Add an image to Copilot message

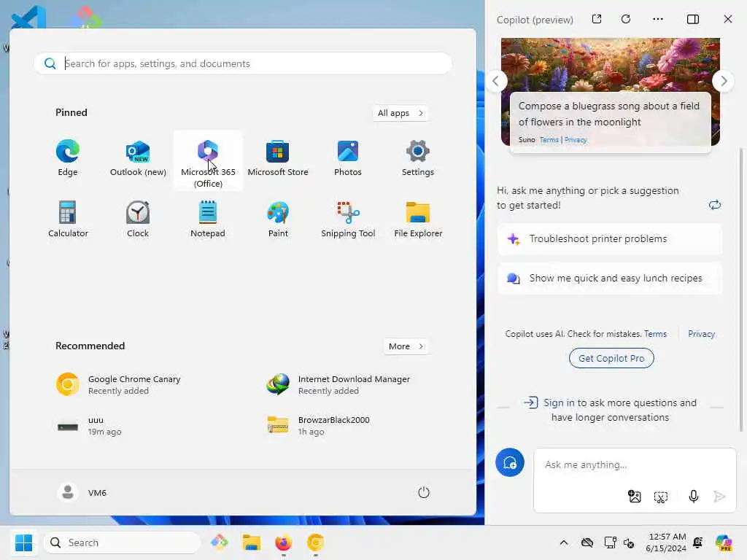click(x=635, y=497)
